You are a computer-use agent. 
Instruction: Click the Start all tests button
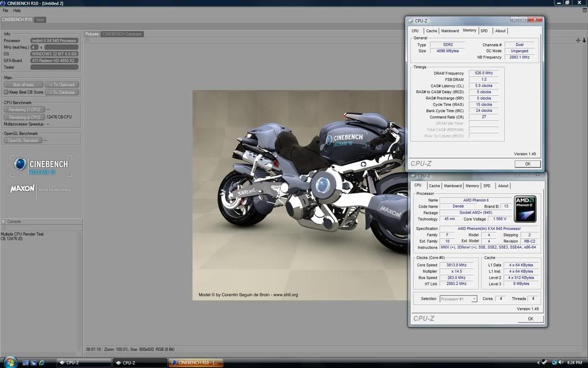23,85
